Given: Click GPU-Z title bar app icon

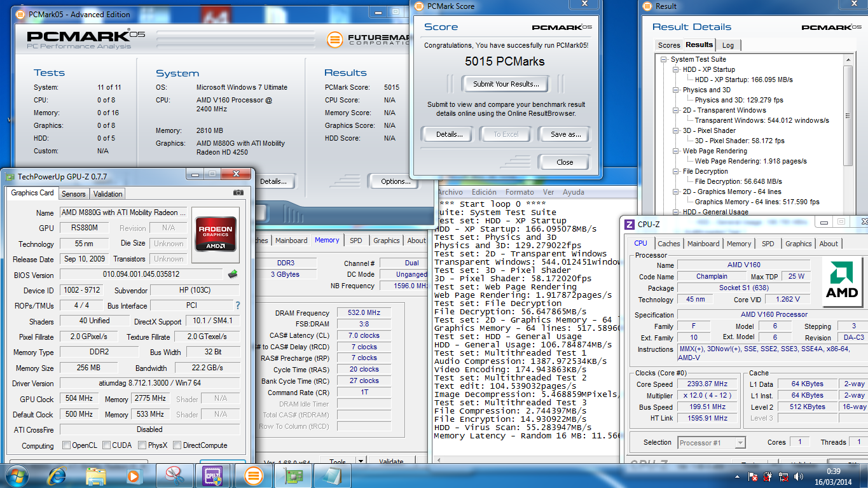Looking at the screenshot, I should click(10, 176).
